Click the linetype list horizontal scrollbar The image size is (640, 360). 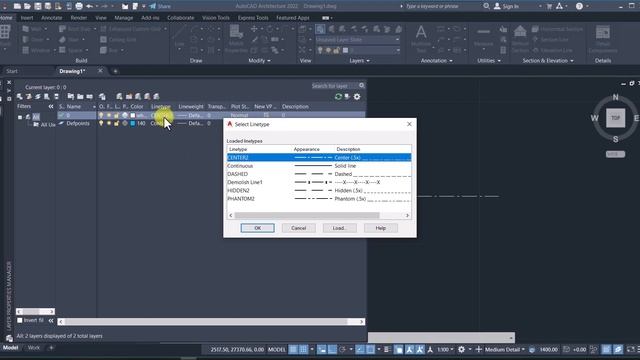point(307,215)
